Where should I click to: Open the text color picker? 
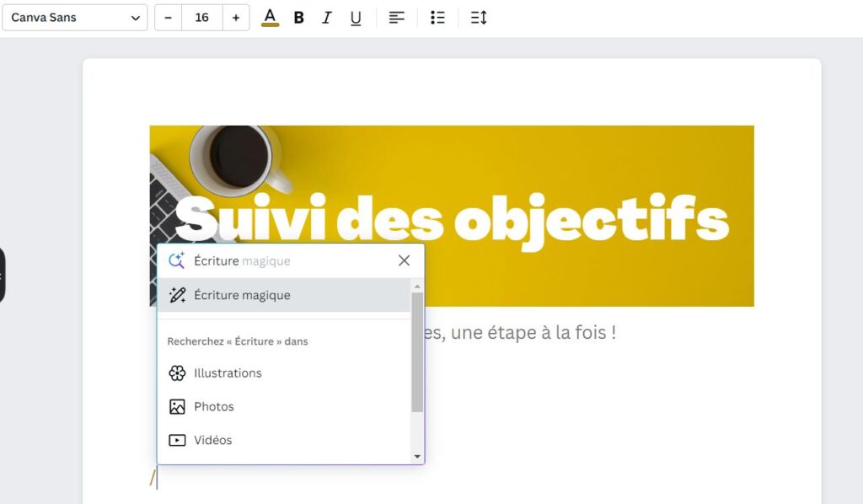pos(270,17)
